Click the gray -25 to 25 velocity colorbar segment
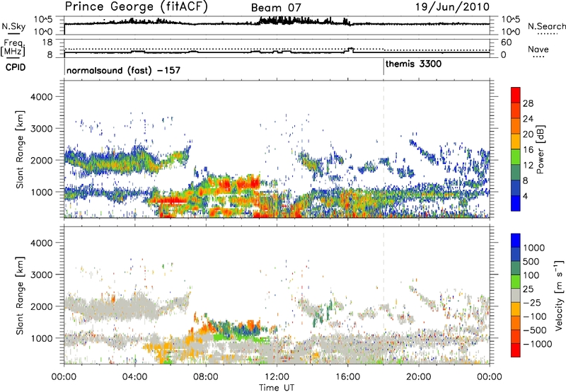This screenshot has width=566, height=392. pyautogui.click(x=516, y=295)
